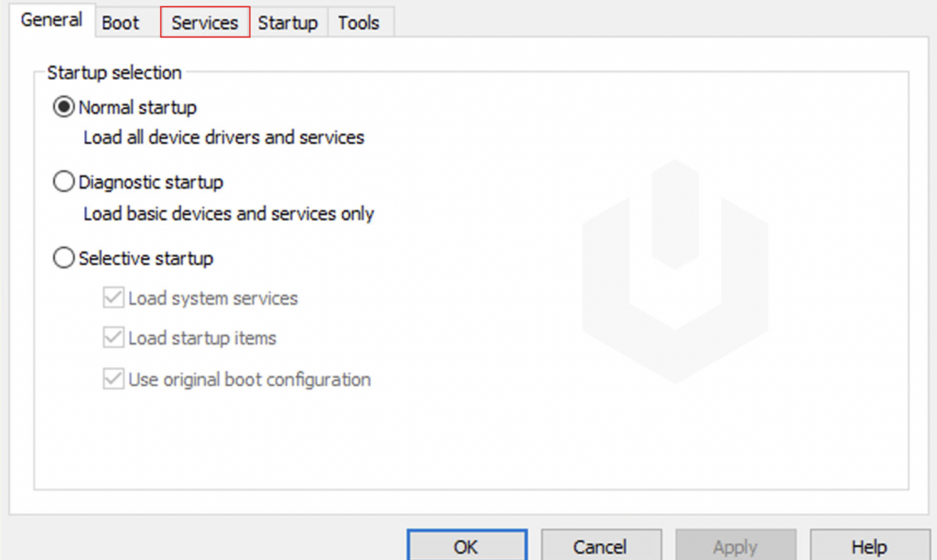Switch to the General tab
The width and height of the screenshot is (937, 560).
(x=51, y=20)
